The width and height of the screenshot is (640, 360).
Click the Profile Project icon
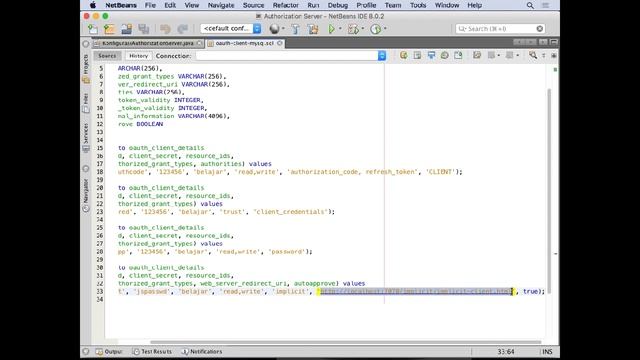click(x=376, y=29)
